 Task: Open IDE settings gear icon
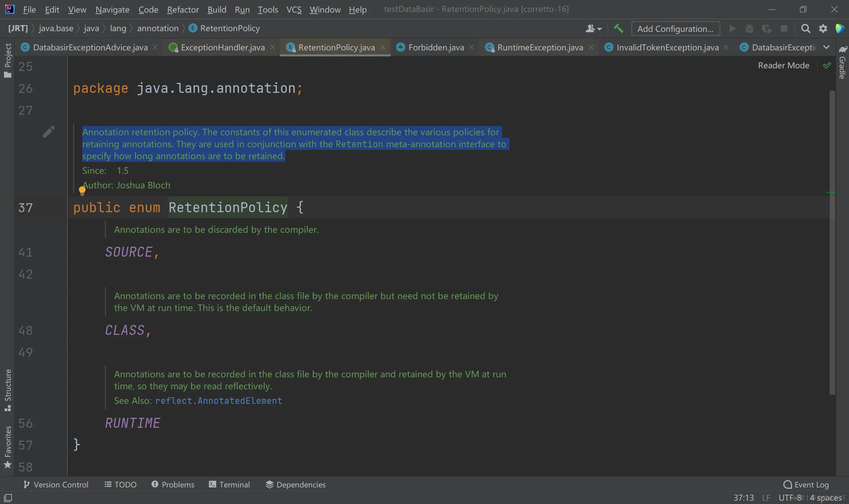tap(822, 29)
